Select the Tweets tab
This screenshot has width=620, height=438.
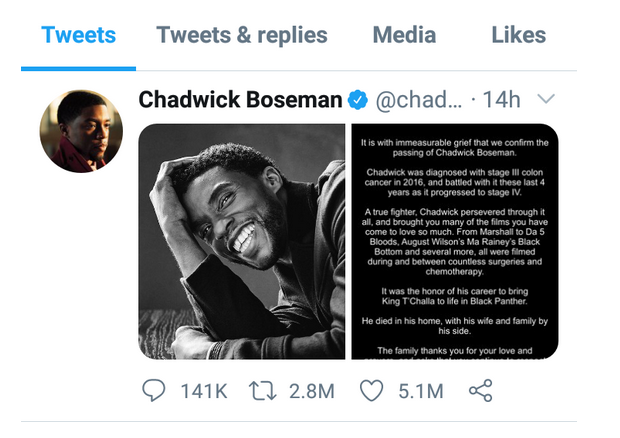(78, 35)
